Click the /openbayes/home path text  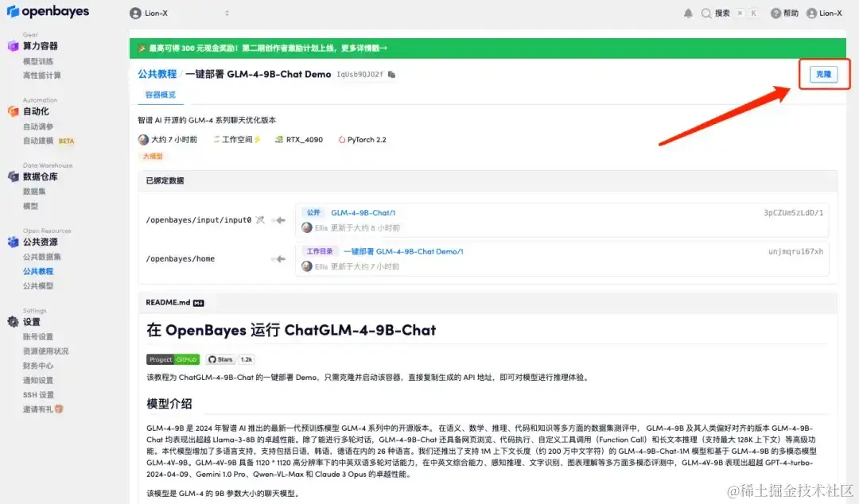tap(181, 258)
